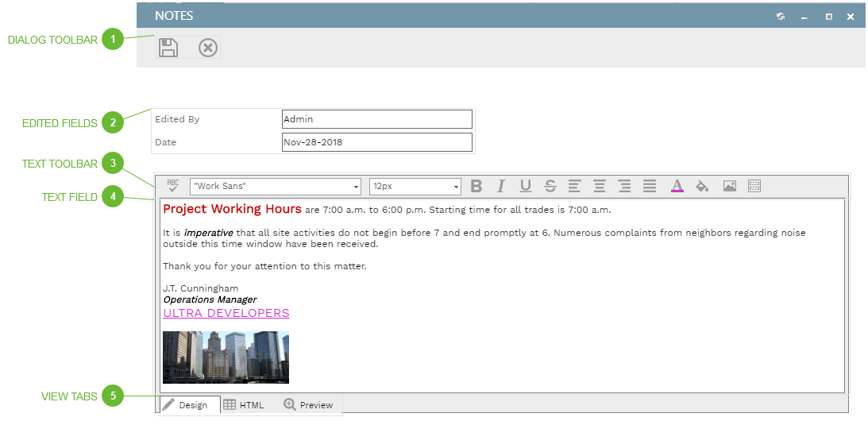868x425 pixels.
Task: Switch to the HTML view tab
Action: tap(244, 405)
